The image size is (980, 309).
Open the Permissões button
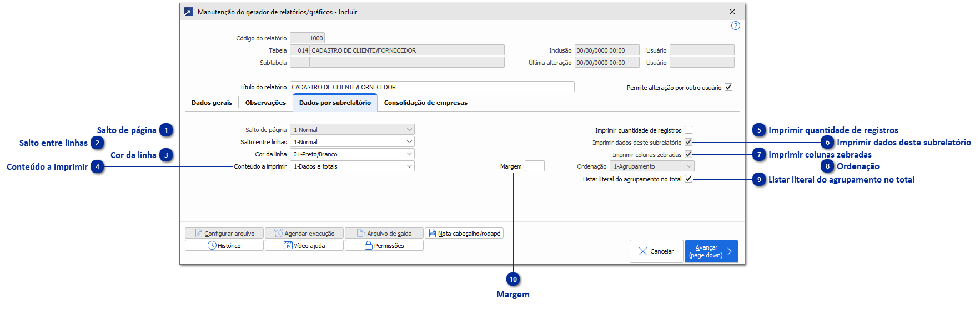click(x=384, y=245)
